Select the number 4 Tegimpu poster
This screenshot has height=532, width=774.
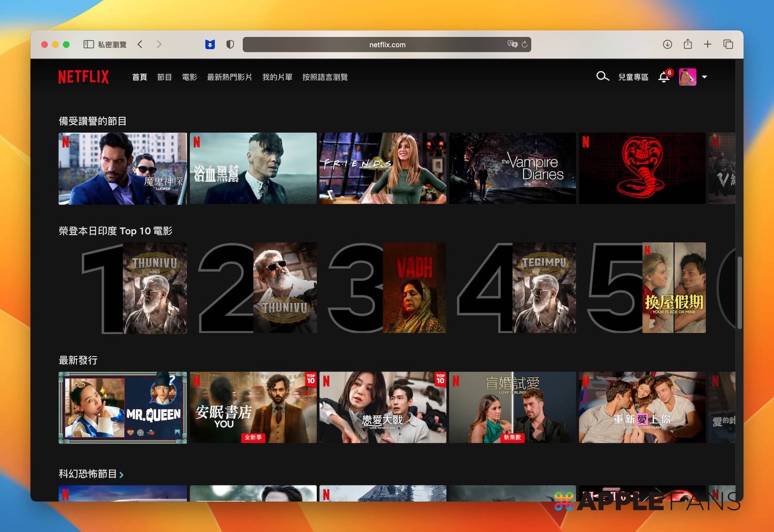point(544,288)
